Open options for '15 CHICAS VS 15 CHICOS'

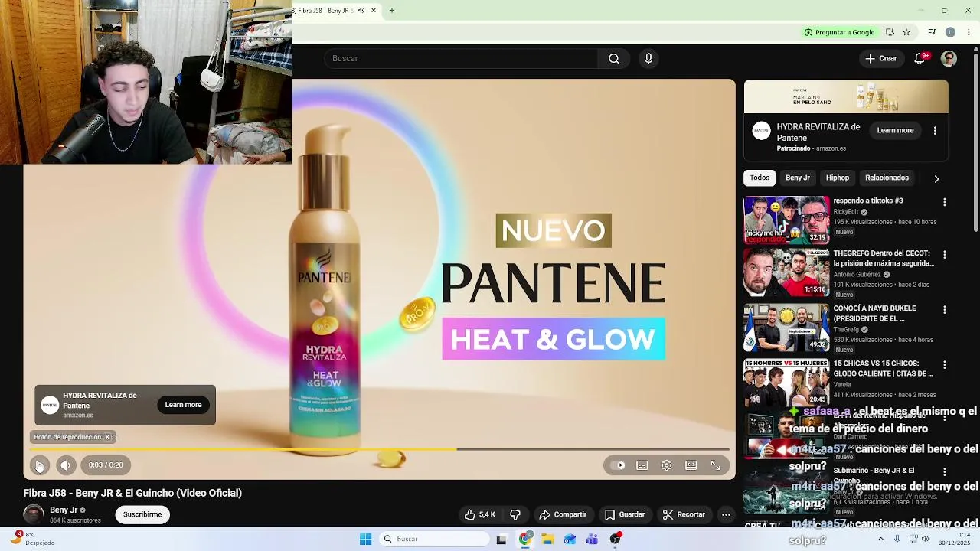click(x=945, y=365)
